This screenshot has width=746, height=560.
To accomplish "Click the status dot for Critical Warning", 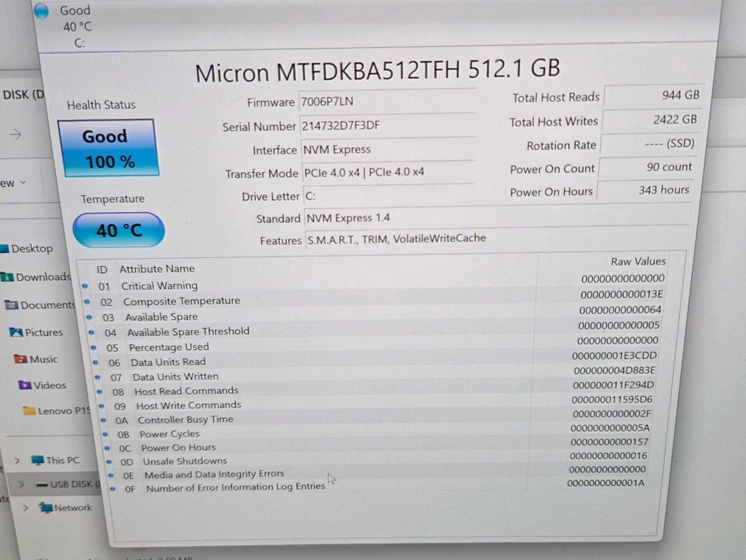I will coord(85,285).
